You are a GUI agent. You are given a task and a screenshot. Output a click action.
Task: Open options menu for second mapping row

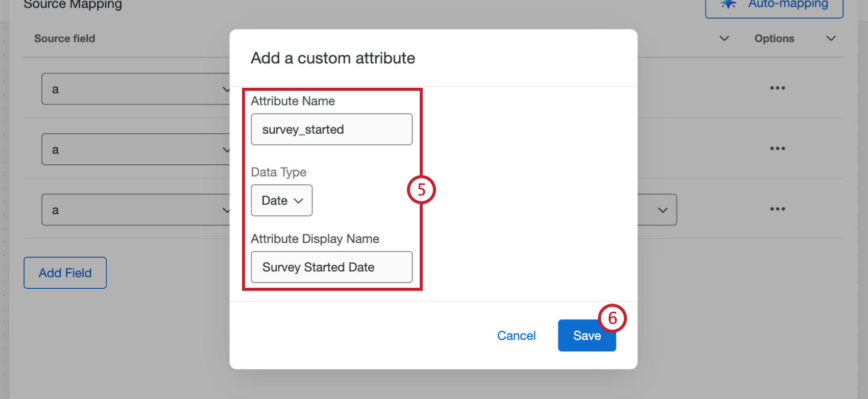click(x=777, y=148)
